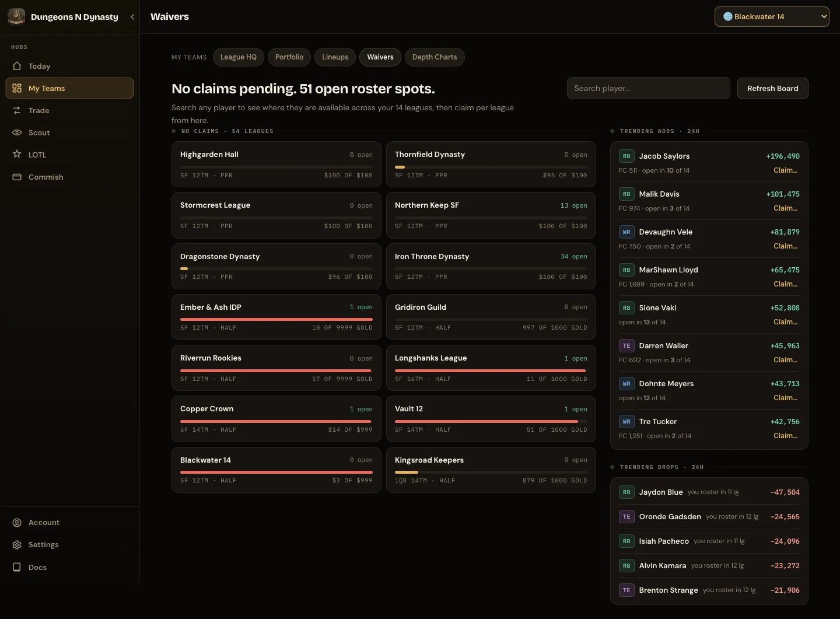Click the WR badge beside Devaughn Vele
The image size is (840, 619).
(626, 232)
